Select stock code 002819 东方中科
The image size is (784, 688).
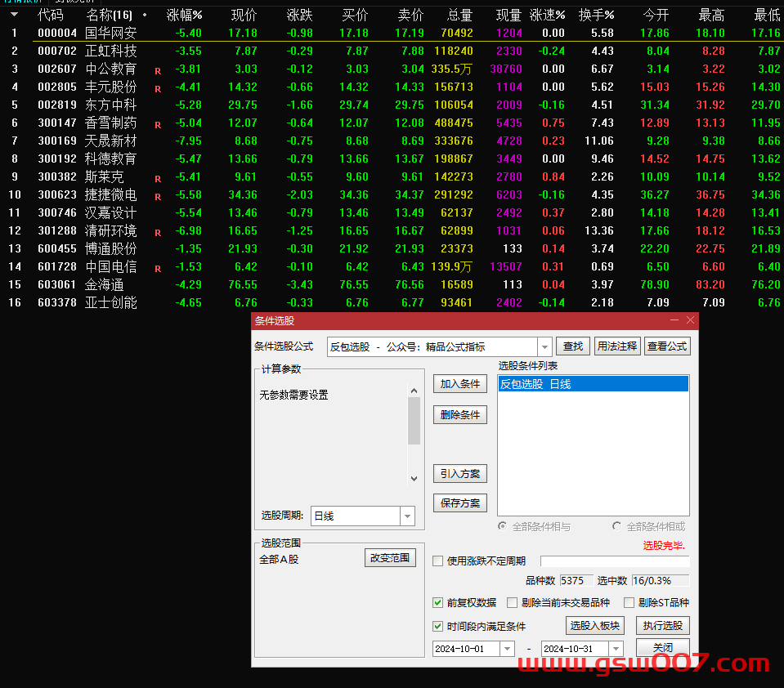point(392,105)
